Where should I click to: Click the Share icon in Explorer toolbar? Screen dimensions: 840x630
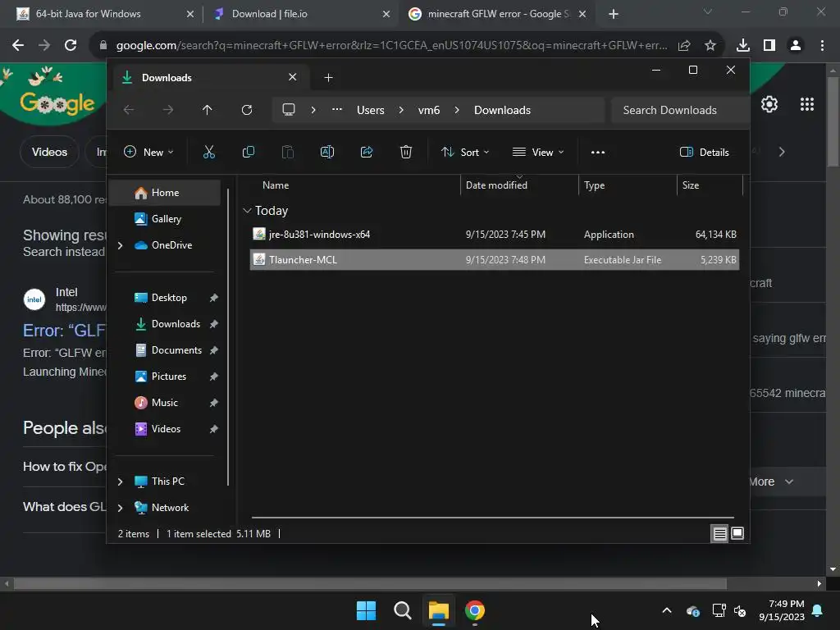click(367, 152)
